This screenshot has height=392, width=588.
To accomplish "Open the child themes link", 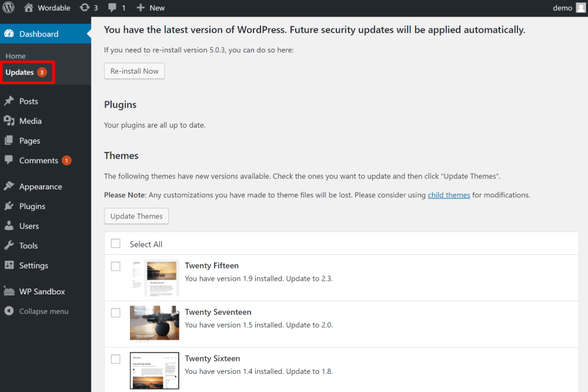I will (x=449, y=195).
